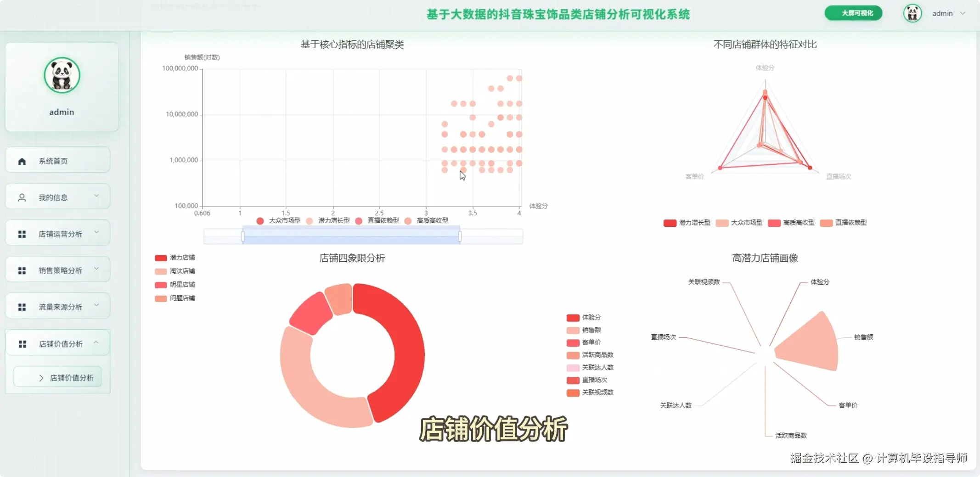
Task: Click the 店铺运营分析 grid icon
Action: tap(22, 234)
